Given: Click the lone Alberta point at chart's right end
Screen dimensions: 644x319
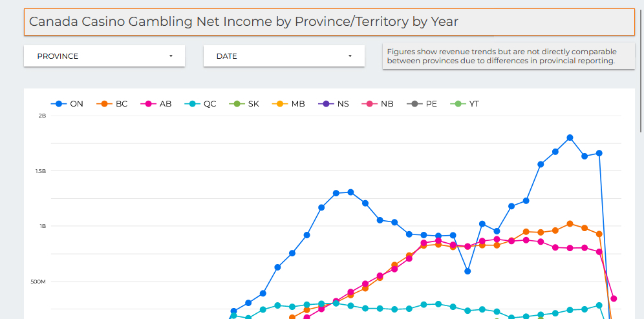Looking at the screenshot, I should [614, 298].
